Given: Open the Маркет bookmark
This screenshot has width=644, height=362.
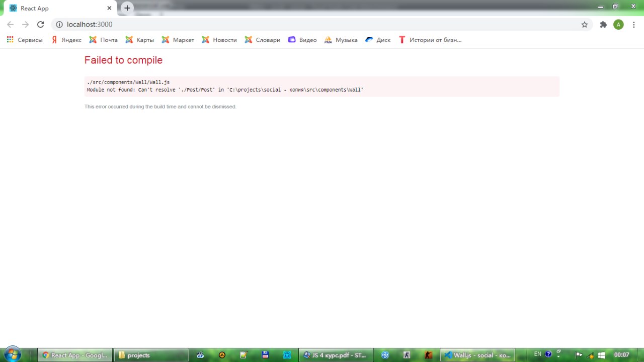Looking at the screenshot, I should pyautogui.click(x=178, y=40).
